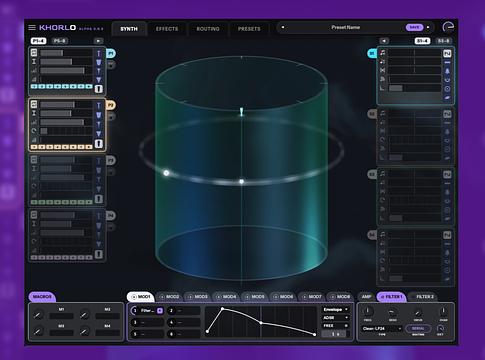Click the M2 macro knob

coord(84,314)
